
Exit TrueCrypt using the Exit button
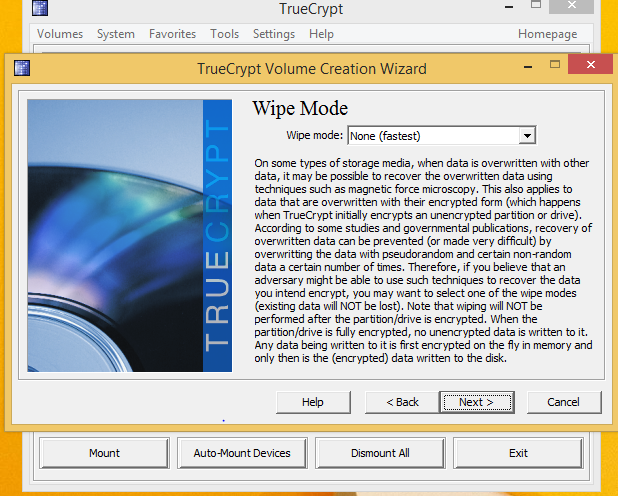(x=518, y=453)
